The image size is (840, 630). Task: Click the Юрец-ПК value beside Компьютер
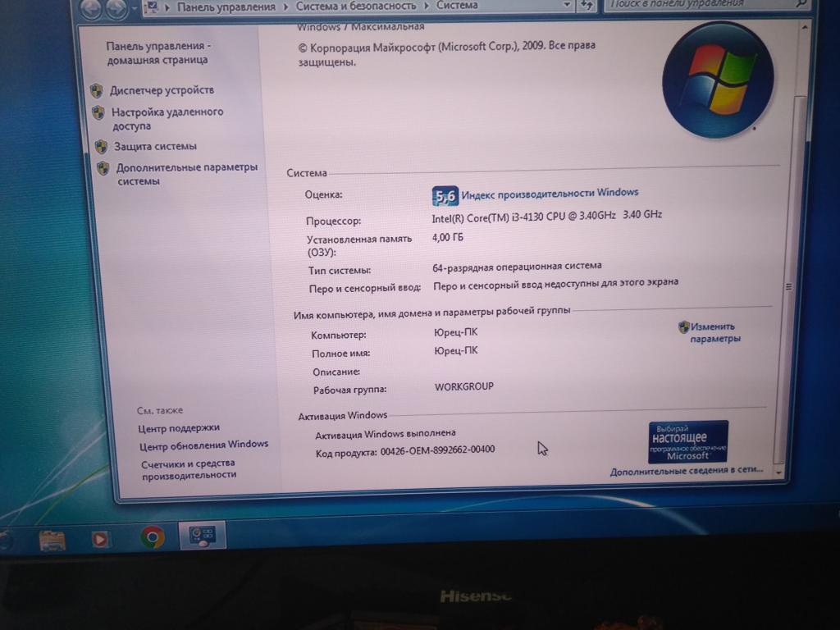[455, 332]
